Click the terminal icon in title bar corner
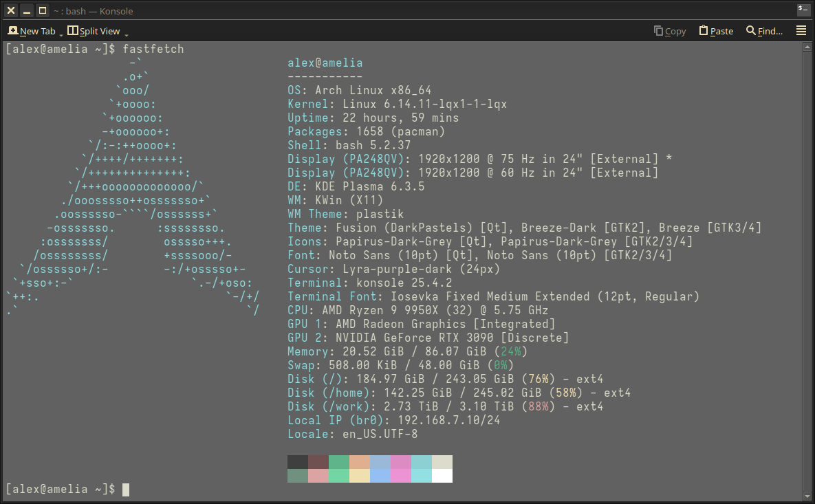815x504 pixels. pyautogui.click(x=803, y=8)
